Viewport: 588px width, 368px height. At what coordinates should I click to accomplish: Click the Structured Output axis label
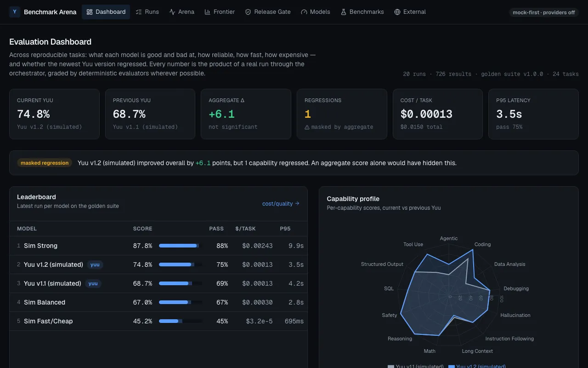[x=382, y=264]
